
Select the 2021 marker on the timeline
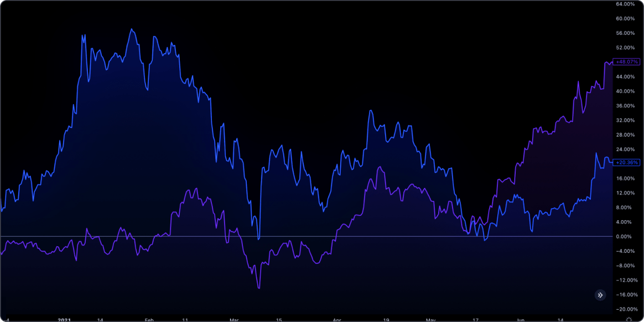coord(65,319)
